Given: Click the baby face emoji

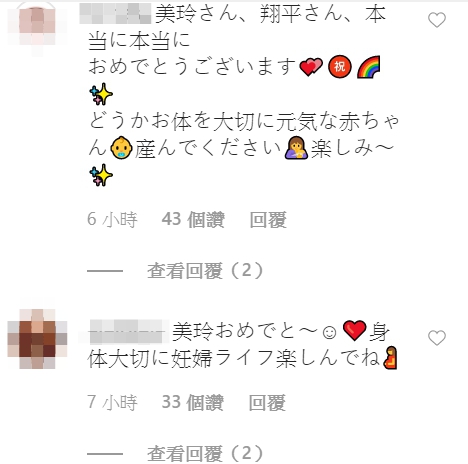Looking at the screenshot, I should [121, 147].
